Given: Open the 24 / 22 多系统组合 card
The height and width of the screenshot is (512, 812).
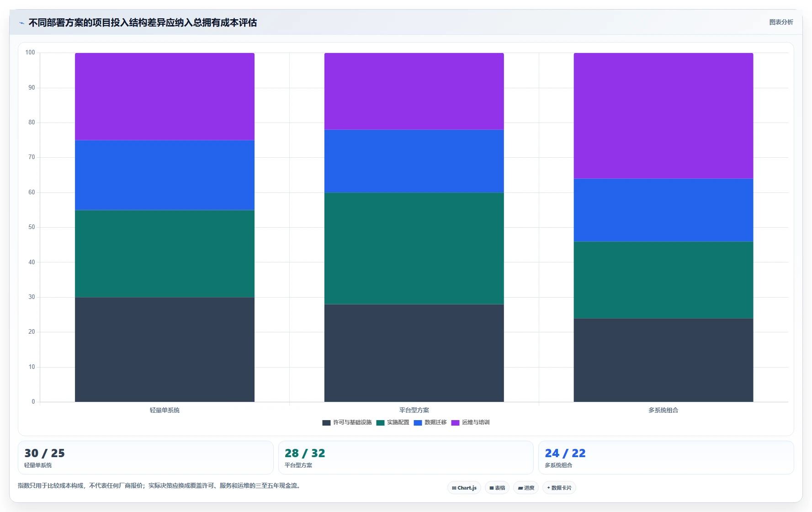Looking at the screenshot, I should click(666, 458).
